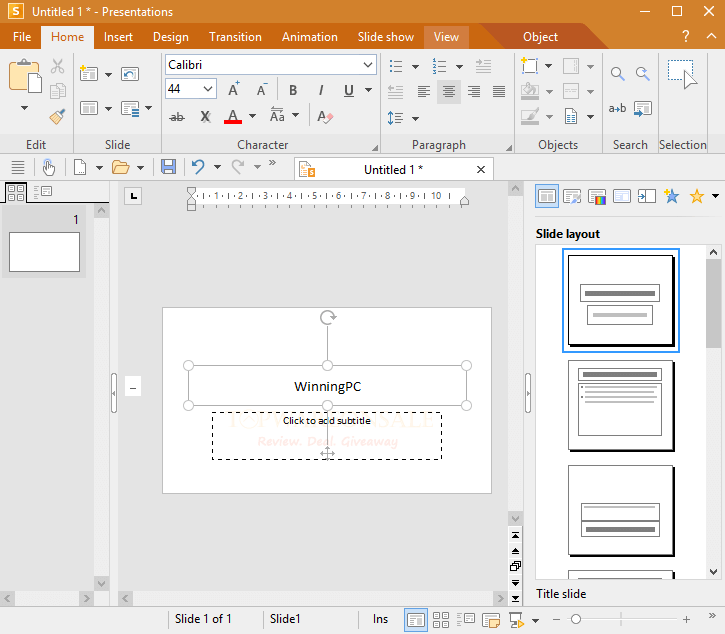The height and width of the screenshot is (634, 725).
Task: Click the Paste clipboard icon
Action: click(x=25, y=77)
